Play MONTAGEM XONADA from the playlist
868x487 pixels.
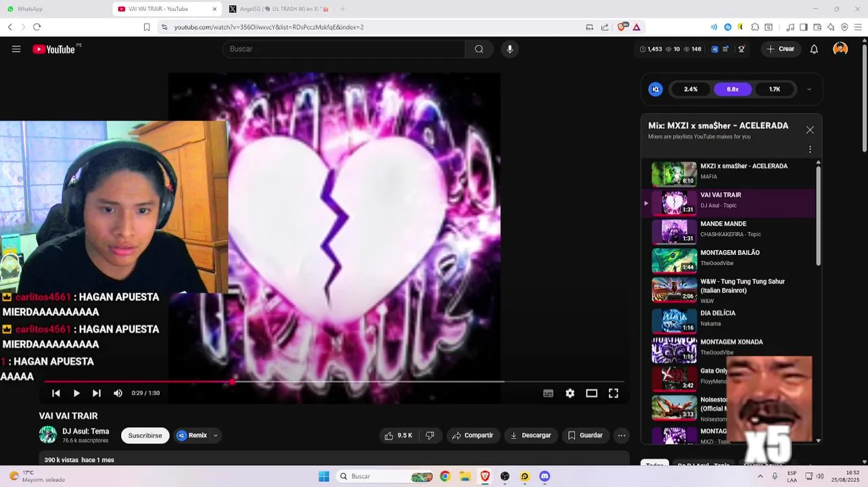[729, 350]
